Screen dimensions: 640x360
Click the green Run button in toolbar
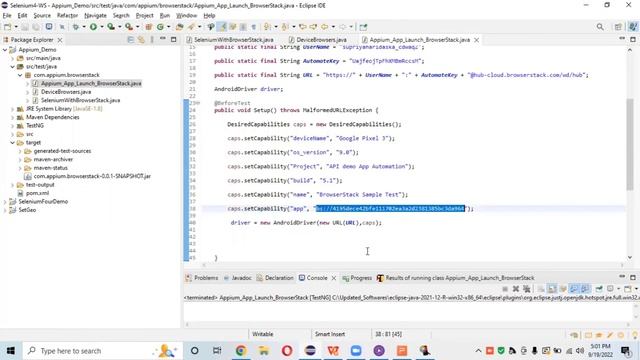[93, 27]
